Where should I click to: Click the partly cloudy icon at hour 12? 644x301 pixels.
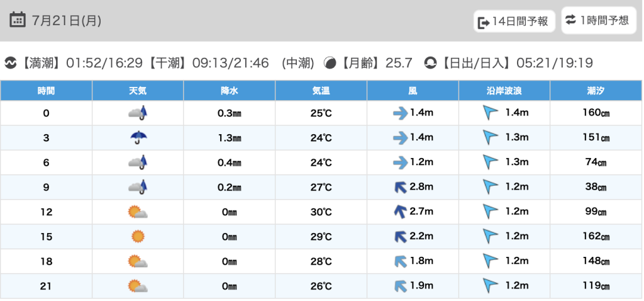click(x=138, y=212)
